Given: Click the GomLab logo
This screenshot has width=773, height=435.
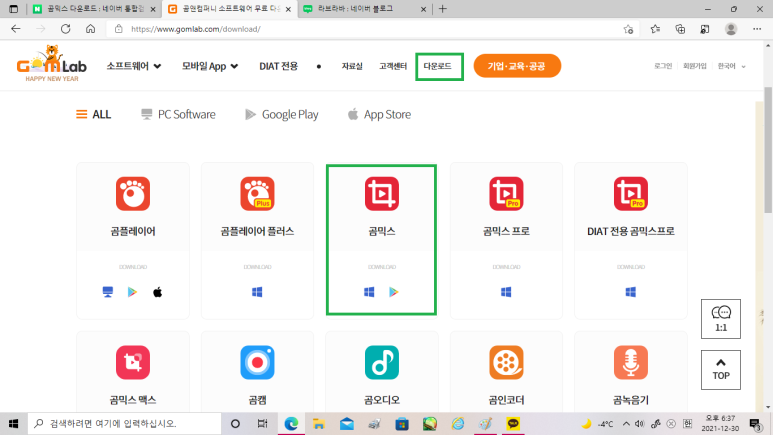Looking at the screenshot, I should coord(52,64).
